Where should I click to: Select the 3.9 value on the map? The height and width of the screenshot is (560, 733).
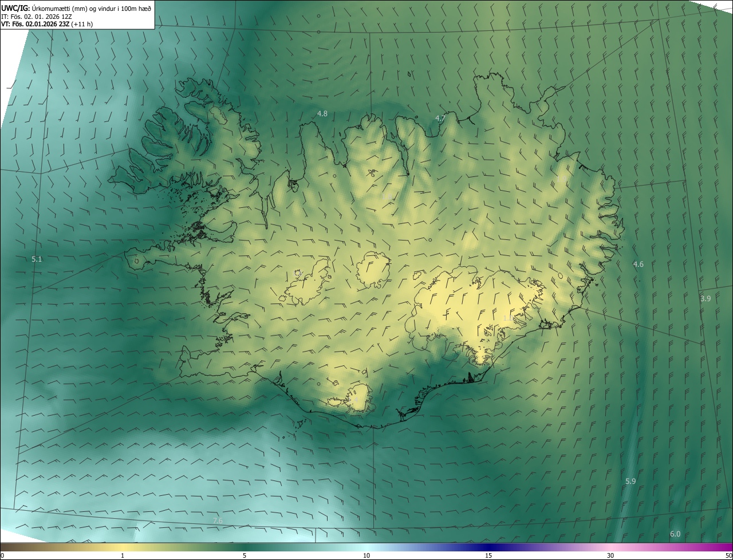point(706,299)
